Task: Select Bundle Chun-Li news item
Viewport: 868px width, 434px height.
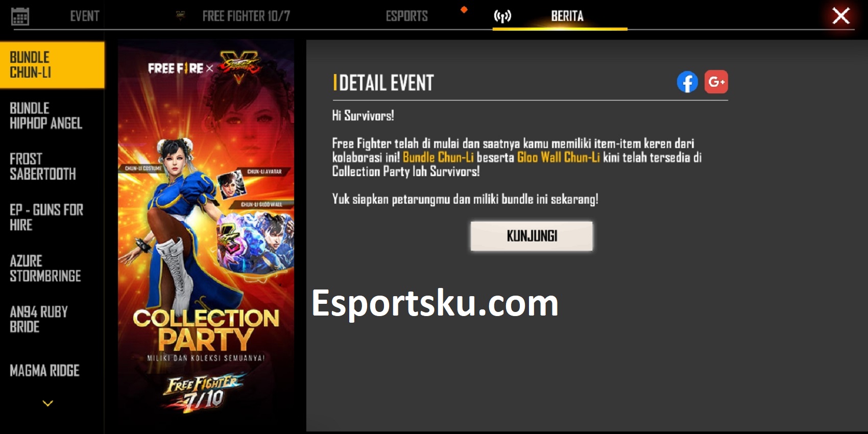Action: 52,65
